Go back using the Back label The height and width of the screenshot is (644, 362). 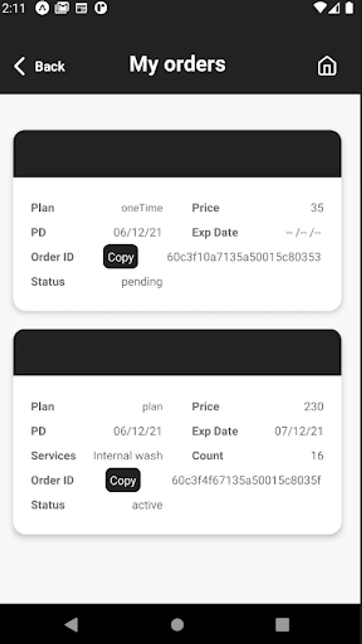[x=49, y=66]
